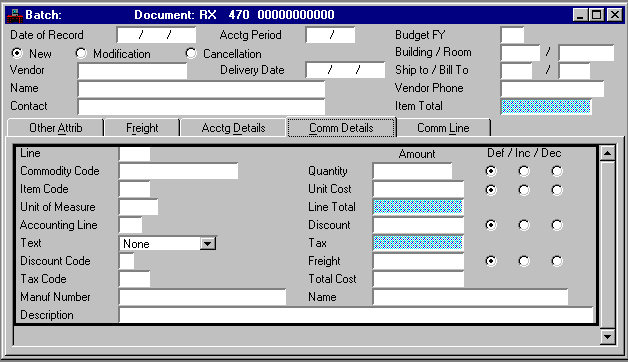The width and height of the screenshot is (628, 362).
Task: Click the Delivery Date field
Action: pyautogui.click(x=345, y=70)
